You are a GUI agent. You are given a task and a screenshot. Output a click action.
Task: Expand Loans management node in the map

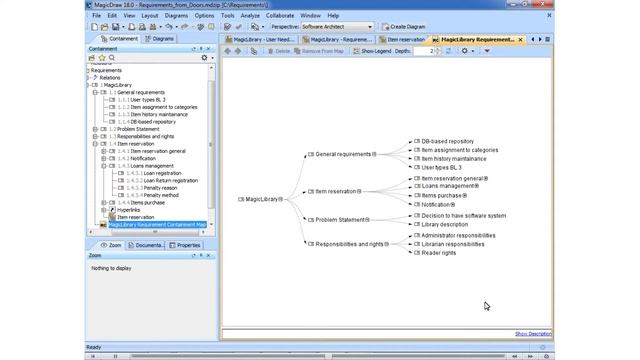(476, 186)
